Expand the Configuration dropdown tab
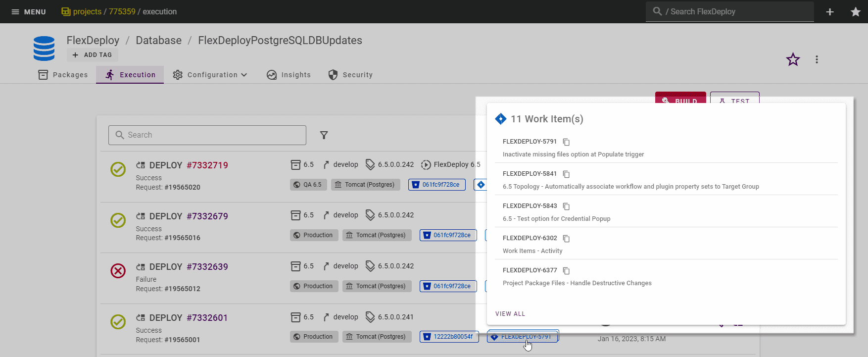 [210, 75]
